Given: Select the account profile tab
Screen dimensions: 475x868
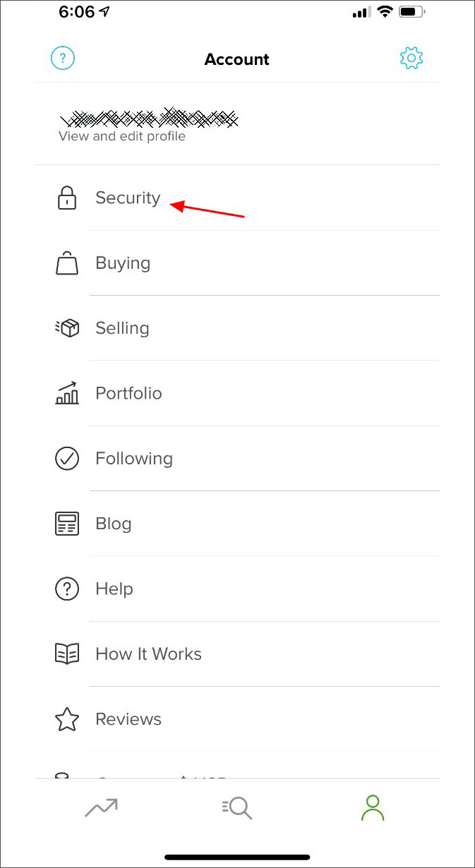Looking at the screenshot, I should click(373, 808).
